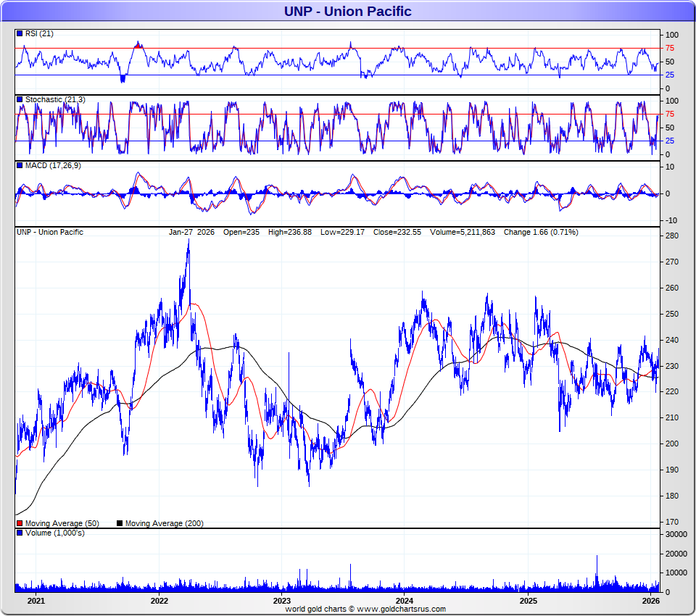Click the world gold charts copyright text

(x=365, y=609)
